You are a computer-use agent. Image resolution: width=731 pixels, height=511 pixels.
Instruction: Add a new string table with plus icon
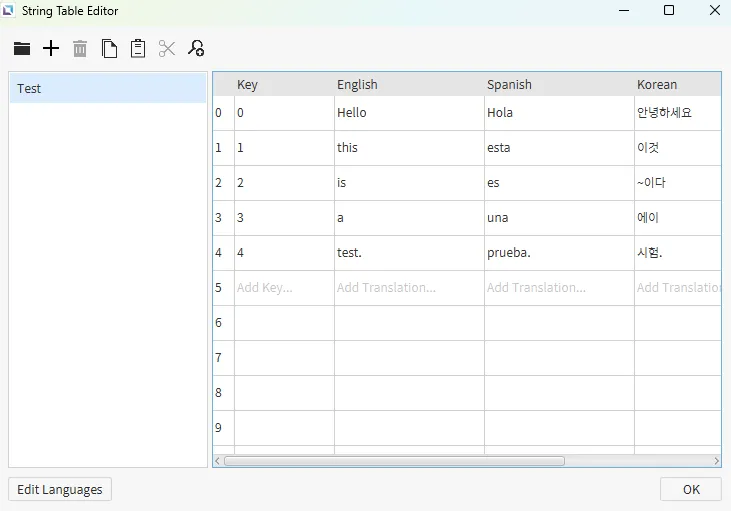tap(51, 48)
